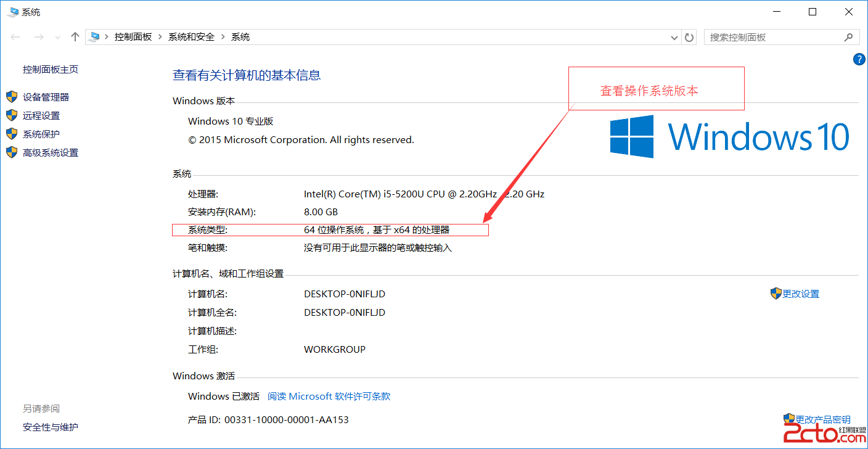Go back with the back arrow

coord(16,37)
